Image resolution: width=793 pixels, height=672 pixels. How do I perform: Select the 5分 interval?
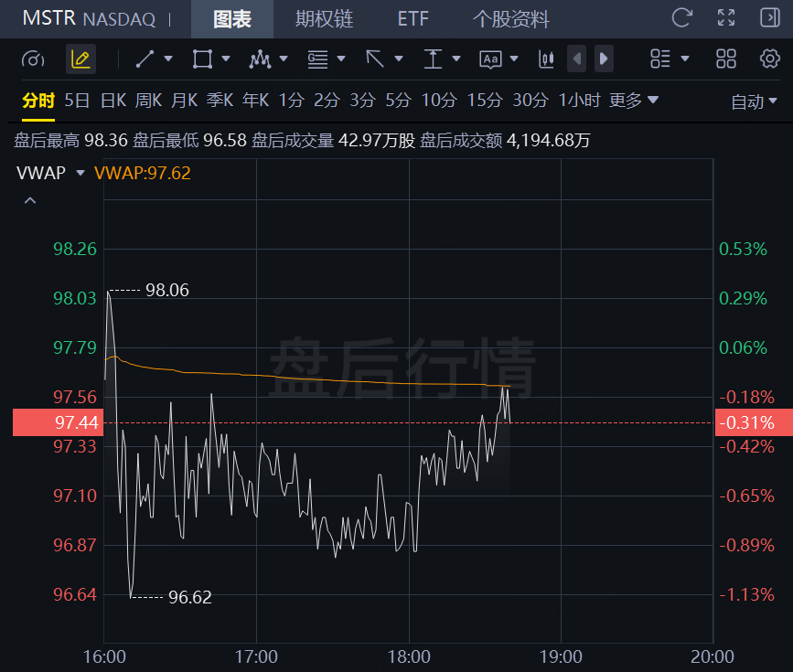coord(399,101)
